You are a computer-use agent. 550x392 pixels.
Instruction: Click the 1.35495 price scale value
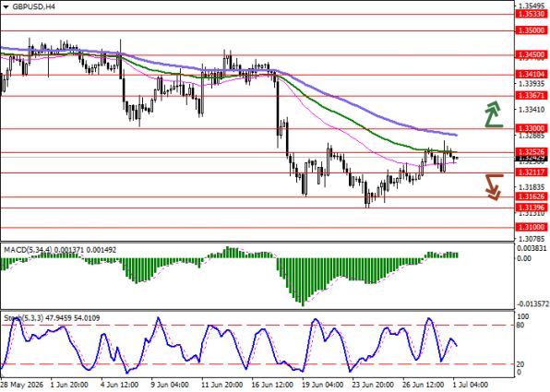click(532, 6)
